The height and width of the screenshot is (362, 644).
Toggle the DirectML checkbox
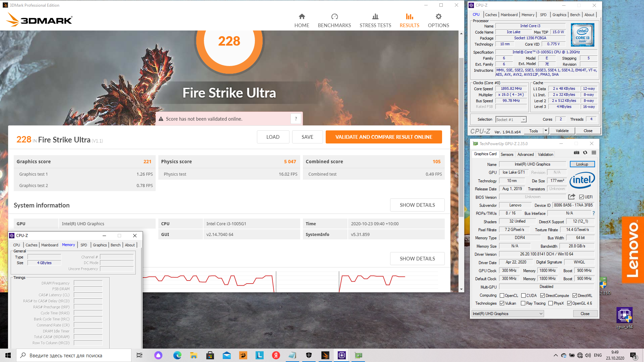[x=575, y=296]
